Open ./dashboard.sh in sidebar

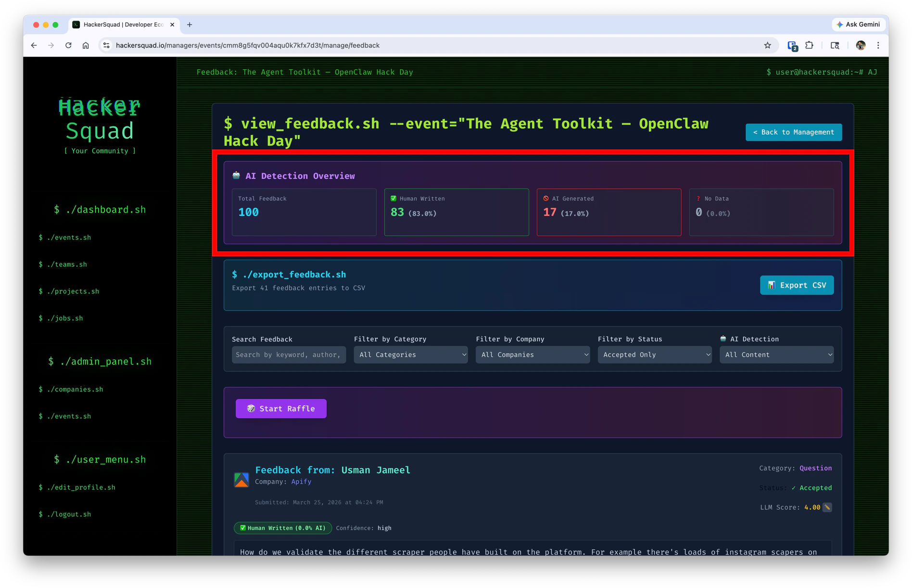point(100,210)
